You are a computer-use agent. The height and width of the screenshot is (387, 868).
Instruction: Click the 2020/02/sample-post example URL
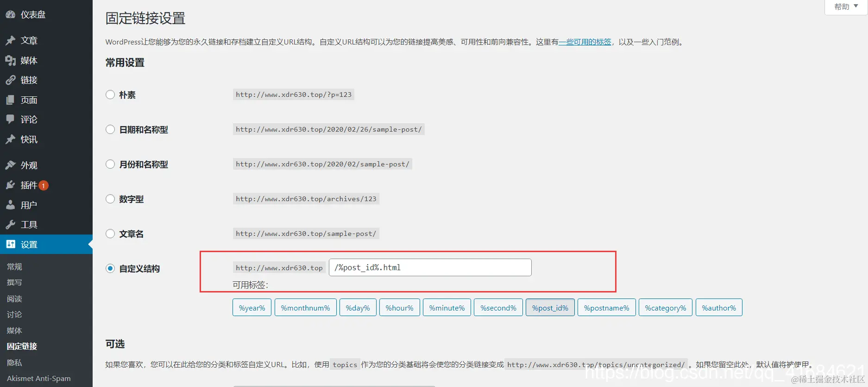tap(322, 164)
